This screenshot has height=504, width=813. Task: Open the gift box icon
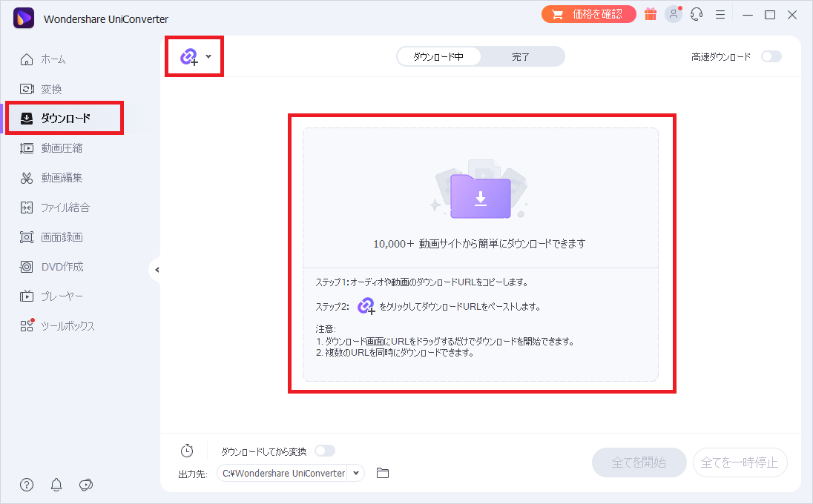(x=651, y=15)
